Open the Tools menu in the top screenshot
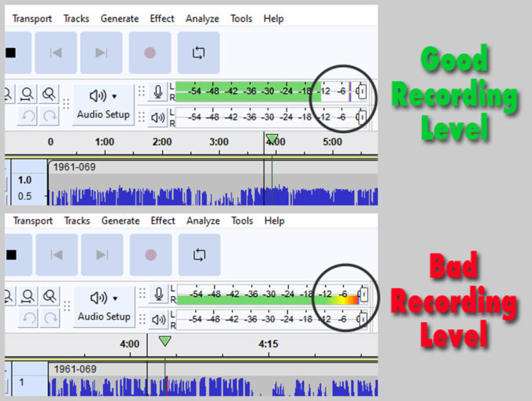 [x=242, y=18]
